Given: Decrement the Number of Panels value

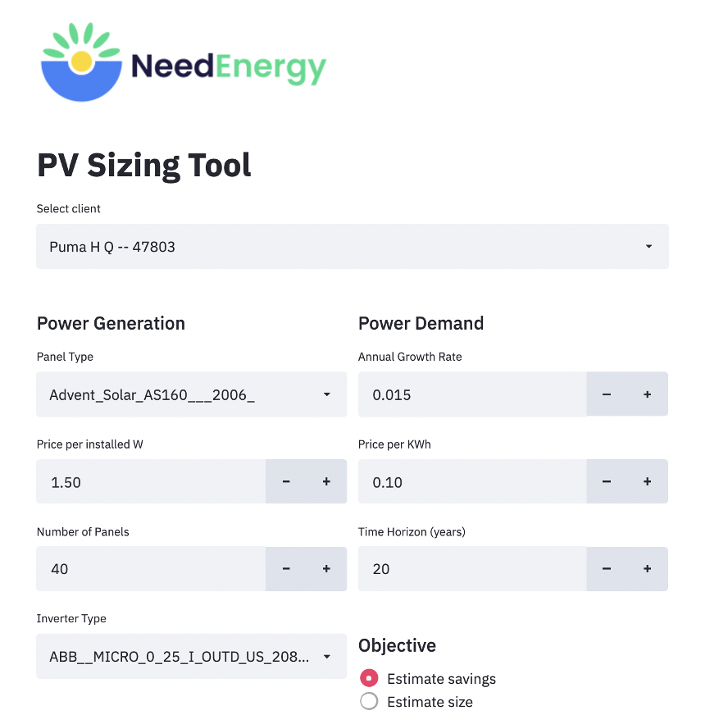Looking at the screenshot, I should click(x=286, y=569).
